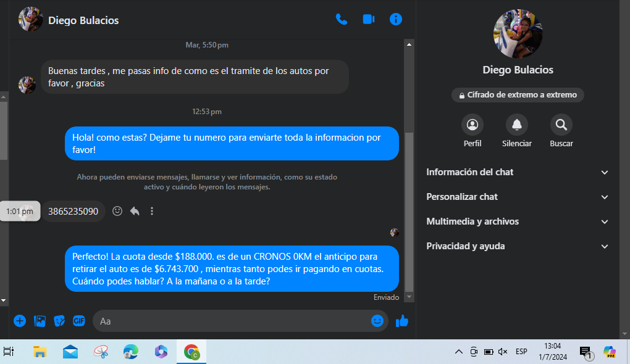
Task: Mute conversation with the Silenciar bell
Action: (x=517, y=125)
